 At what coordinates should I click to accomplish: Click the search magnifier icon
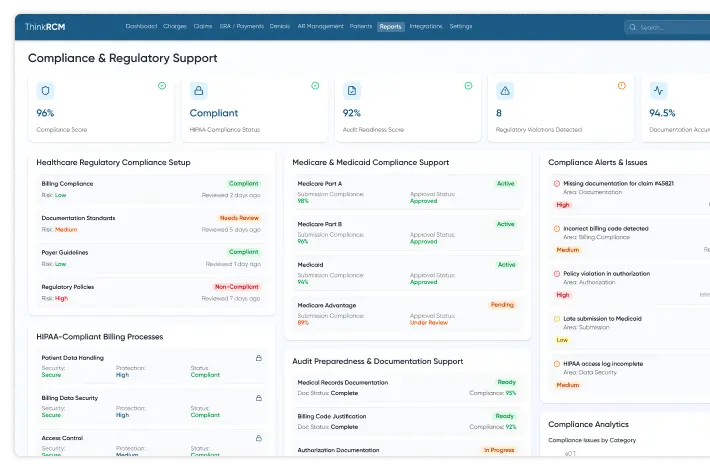[x=633, y=27]
